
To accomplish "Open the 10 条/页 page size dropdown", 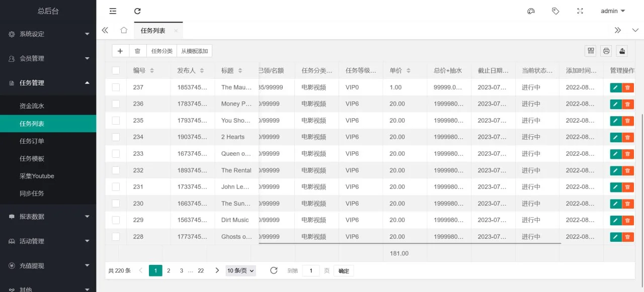I will coord(240,270).
